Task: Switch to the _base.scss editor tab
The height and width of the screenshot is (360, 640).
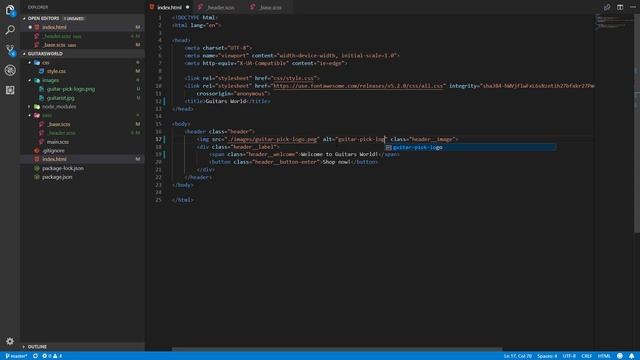Action: point(269,7)
